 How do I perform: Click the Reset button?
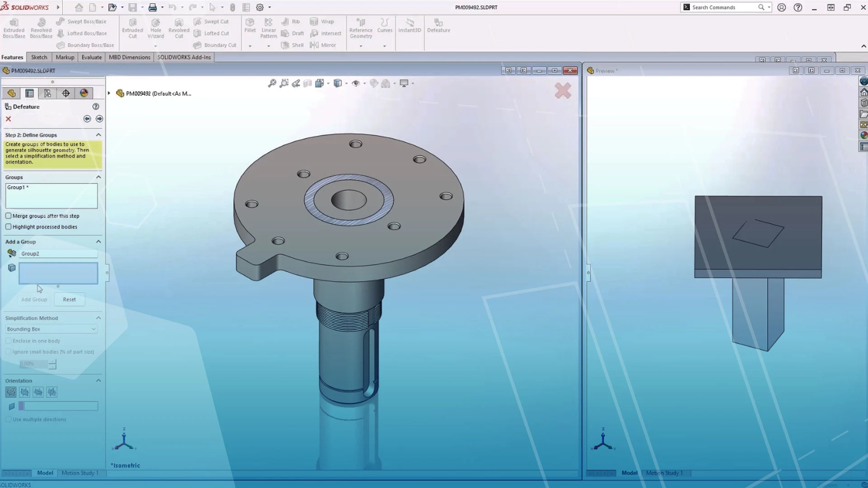click(x=69, y=300)
